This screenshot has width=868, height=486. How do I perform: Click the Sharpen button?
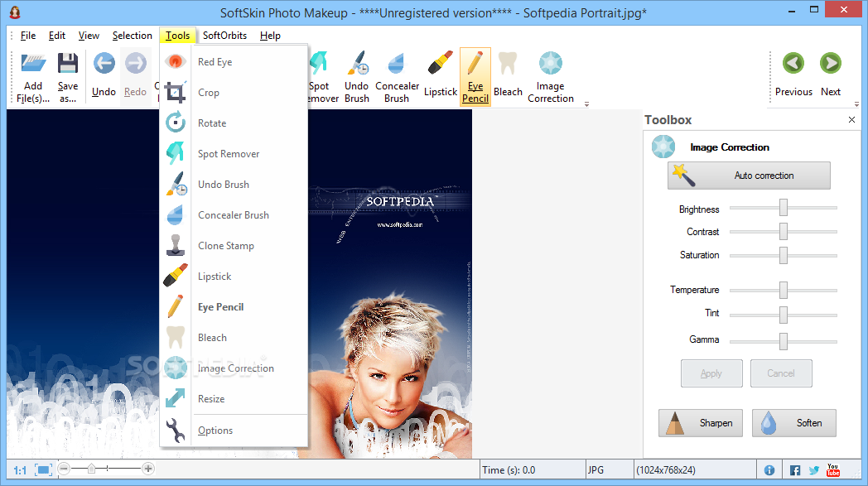(700, 423)
